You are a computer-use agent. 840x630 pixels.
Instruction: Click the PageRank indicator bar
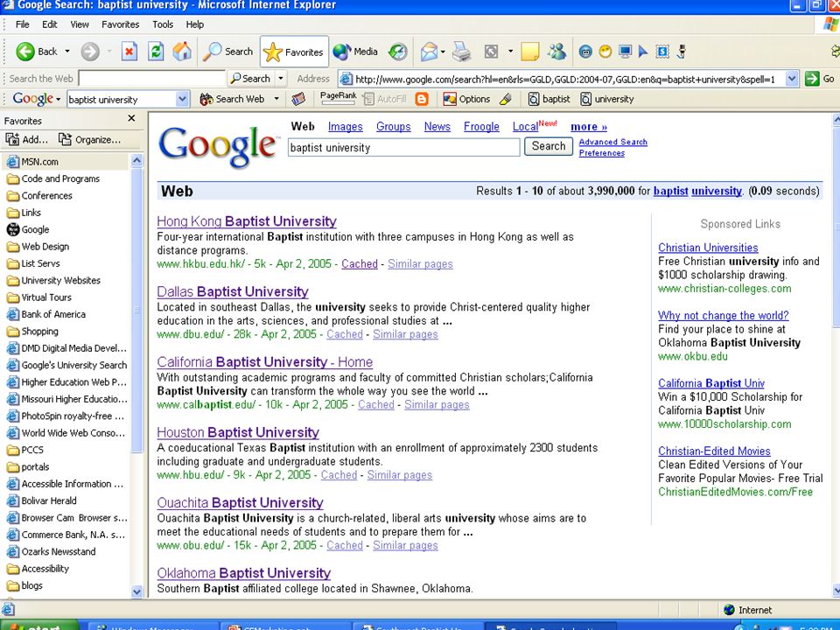[338, 97]
